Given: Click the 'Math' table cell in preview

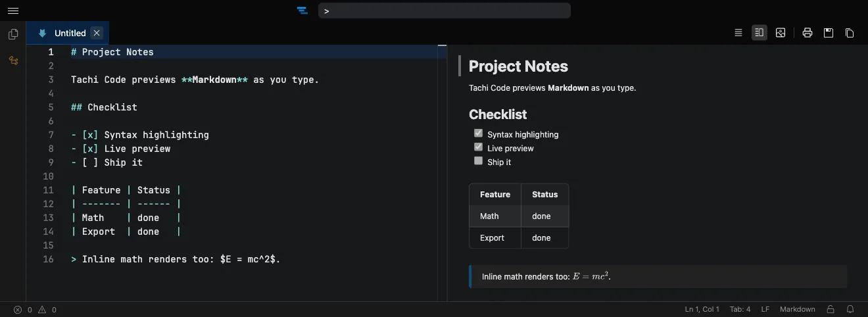Looking at the screenshot, I should click(x=495, y=216).
